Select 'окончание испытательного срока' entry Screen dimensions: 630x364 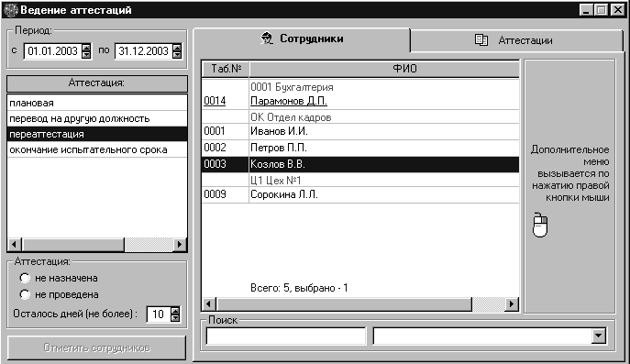[x=97, y=149]
